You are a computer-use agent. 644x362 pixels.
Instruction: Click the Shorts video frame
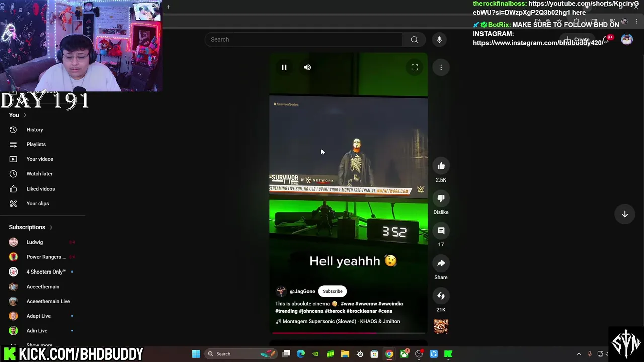pyautogui.click(x=348, y=194)
